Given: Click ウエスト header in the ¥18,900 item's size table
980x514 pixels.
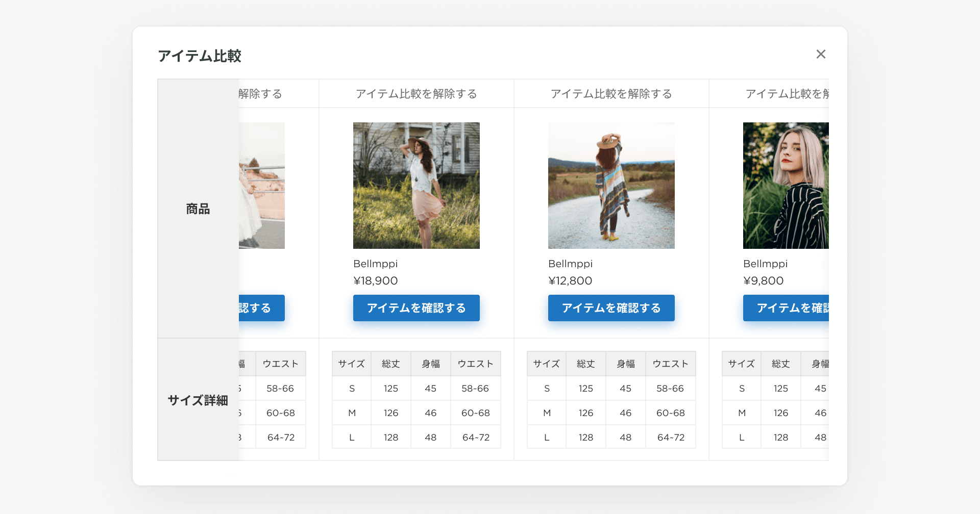Looking at the screenshot, I should click(x=476, y=364).
